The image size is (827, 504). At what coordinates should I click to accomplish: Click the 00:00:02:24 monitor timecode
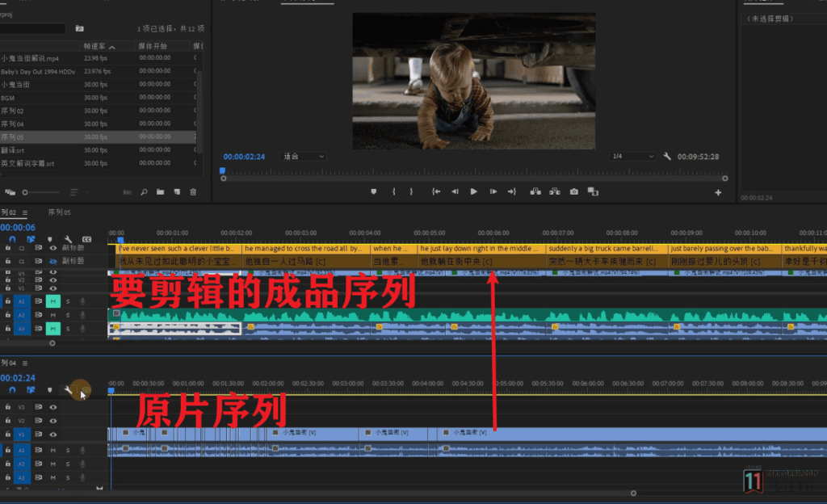tap(243, 157)
